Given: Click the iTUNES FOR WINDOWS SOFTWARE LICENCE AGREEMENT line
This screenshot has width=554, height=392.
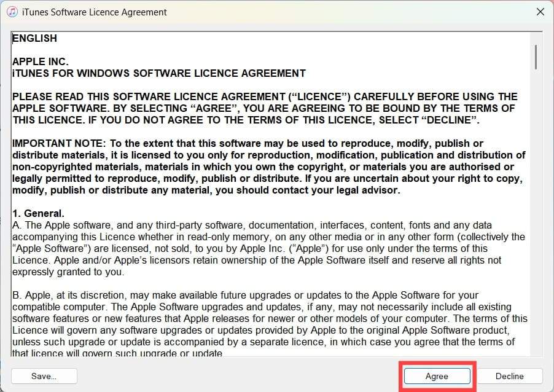Looking at the screenshot, I should [159, 73].
